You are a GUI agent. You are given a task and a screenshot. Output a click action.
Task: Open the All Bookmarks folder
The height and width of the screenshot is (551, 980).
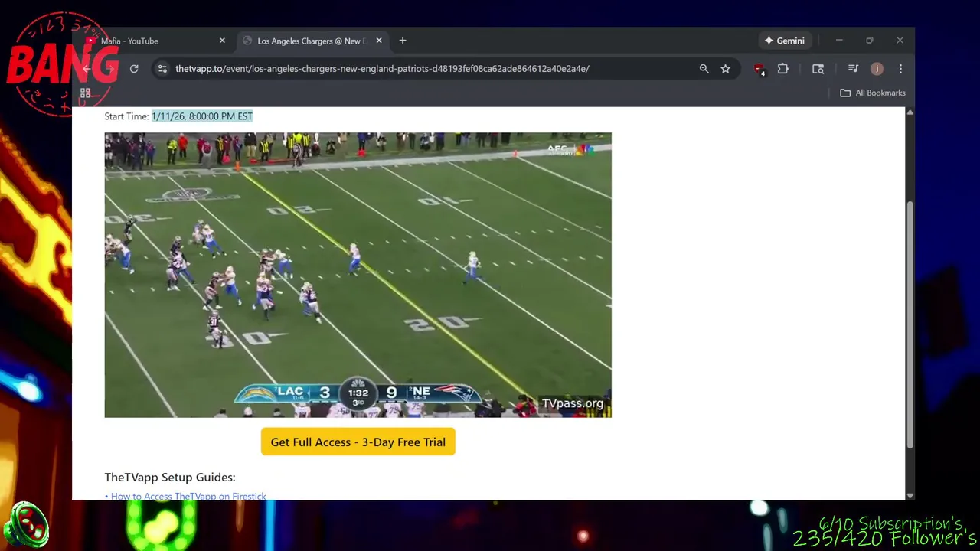click(x=872, y=93)
